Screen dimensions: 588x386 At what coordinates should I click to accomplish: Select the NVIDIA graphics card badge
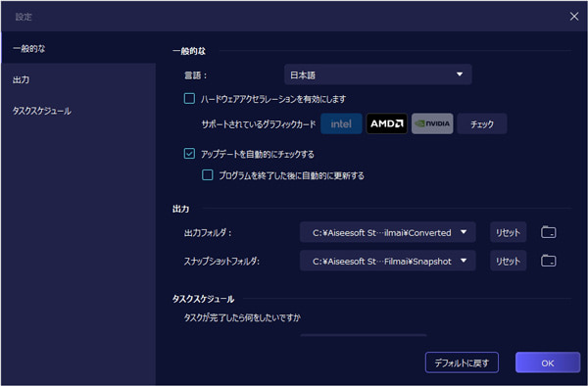click(x=432, y=123)
